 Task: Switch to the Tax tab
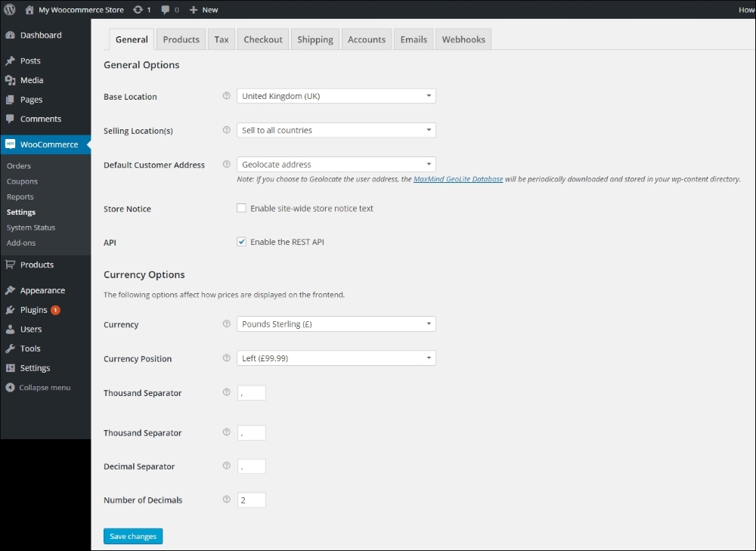pos(222,39)
